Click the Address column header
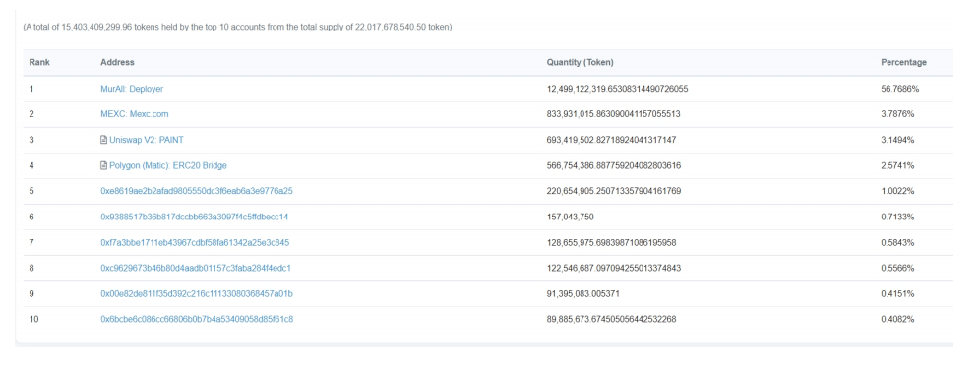This screenshot has height=374, width=980. [x=117, y=63]
